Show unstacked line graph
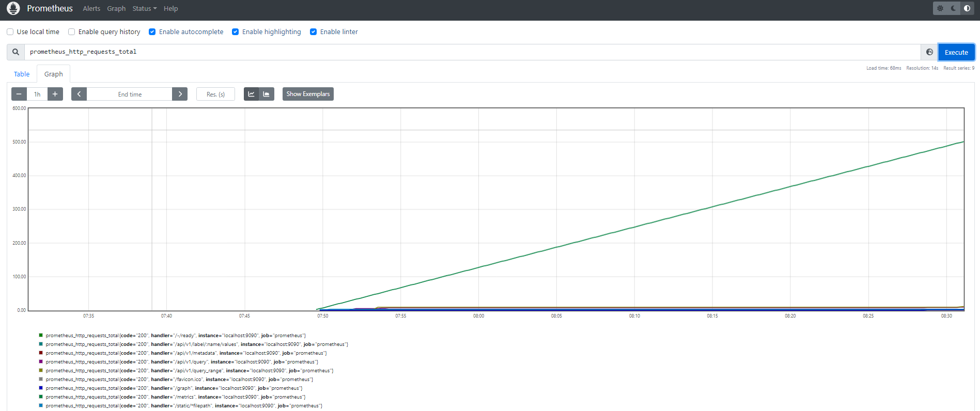Viewport: 980px width, 411px height. pos(251,94)
